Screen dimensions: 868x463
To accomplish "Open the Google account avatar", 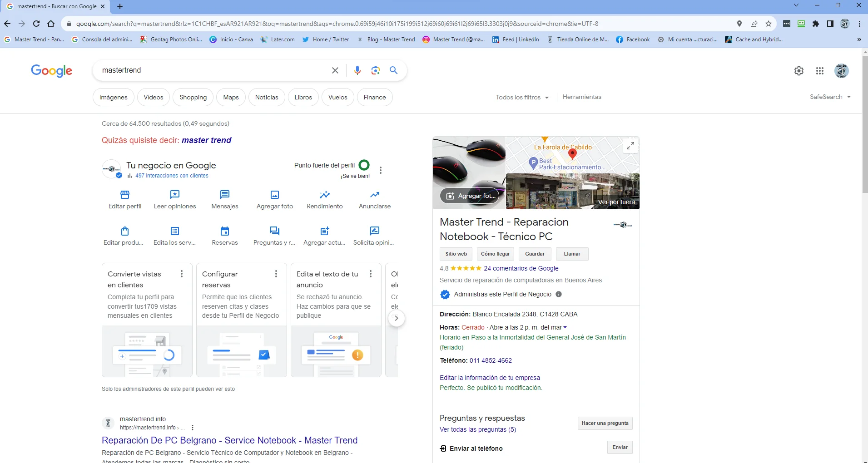I will click(842, 71).
